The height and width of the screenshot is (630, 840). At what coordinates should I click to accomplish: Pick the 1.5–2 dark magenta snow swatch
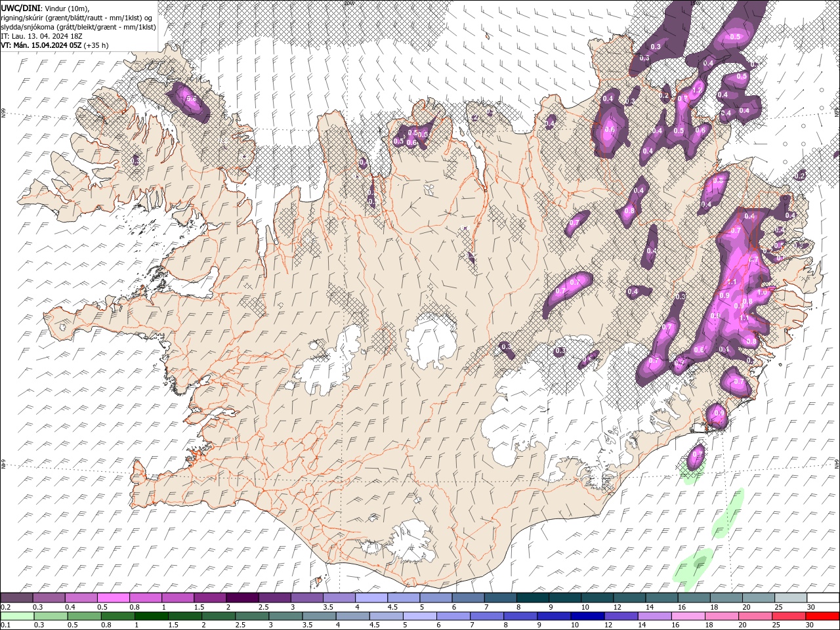pyautogui.click(x=209, y=597)
